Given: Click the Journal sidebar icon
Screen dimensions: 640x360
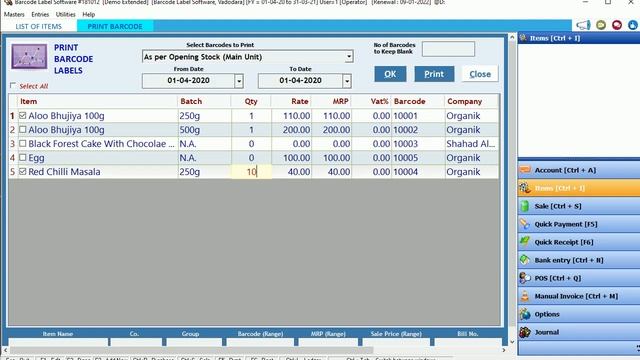Looking at the screenshot, I should pyautogui.click(x=525, y=332).
